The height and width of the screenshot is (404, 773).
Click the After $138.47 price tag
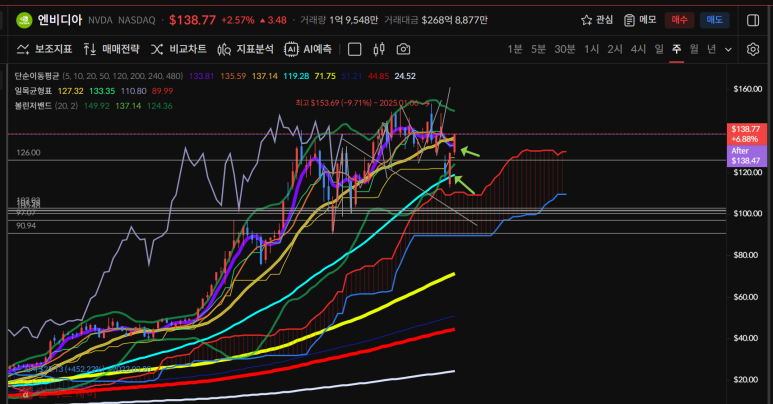point(746,156)
